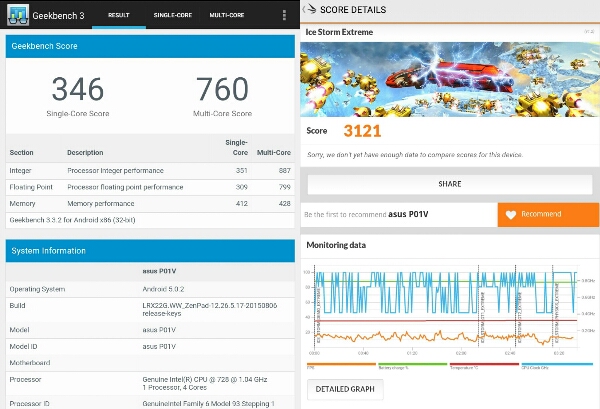Click the 'Android 5.0.2' value
The width and height of the screenshot is (600, 409).
point(163,289)
